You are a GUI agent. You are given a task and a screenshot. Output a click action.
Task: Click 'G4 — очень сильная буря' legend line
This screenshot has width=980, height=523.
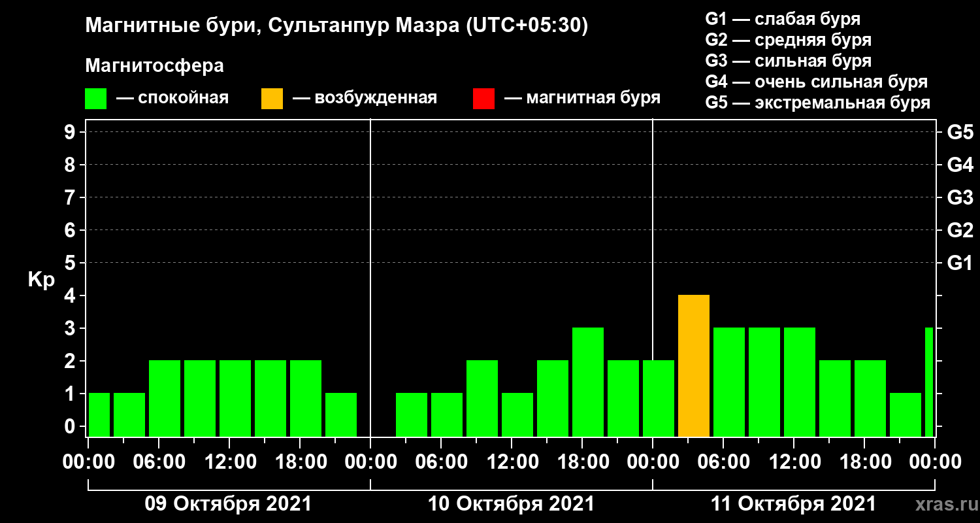tap(817, 82)
